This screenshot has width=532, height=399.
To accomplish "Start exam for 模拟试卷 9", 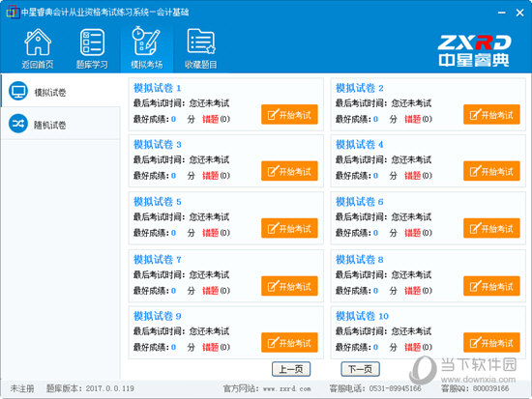I will click(x=289, y=343).
